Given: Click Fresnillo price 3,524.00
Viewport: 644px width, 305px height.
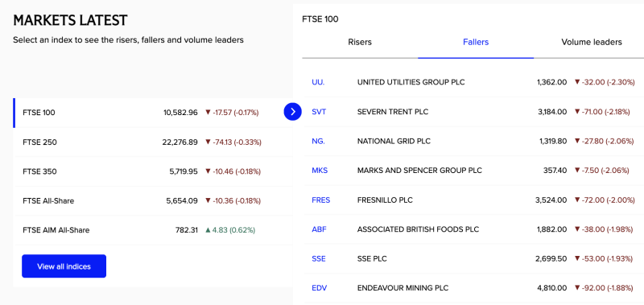Looking at the screenshot, I should [551, 200].
